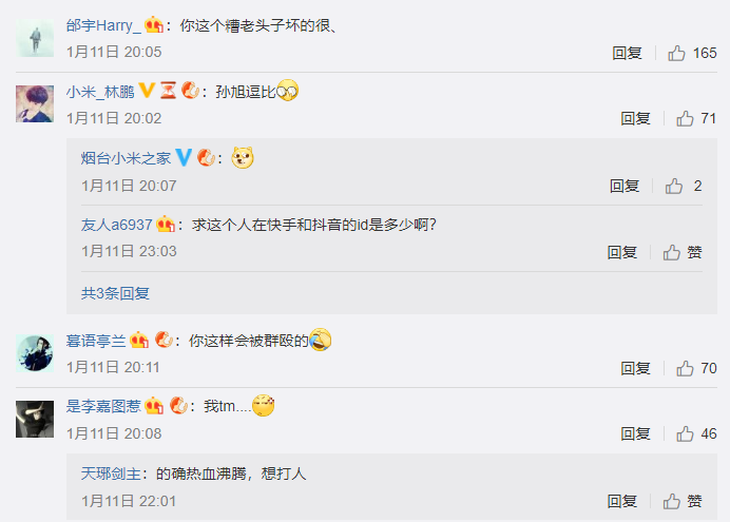Screen dimensions: 730x522
Task: Click the blue V badge of 烟台小米之家
Action: click(184, 157)
